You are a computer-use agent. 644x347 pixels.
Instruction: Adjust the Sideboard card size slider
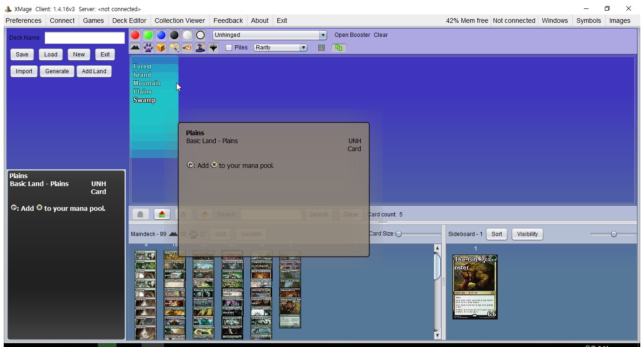[x=614, y=234]
